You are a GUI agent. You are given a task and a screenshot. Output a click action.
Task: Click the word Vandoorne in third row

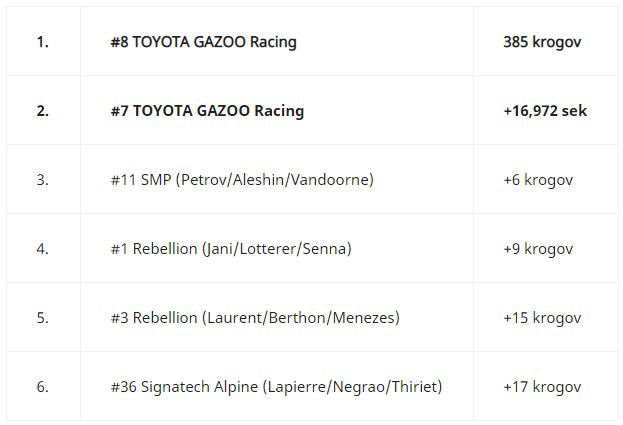330,180
